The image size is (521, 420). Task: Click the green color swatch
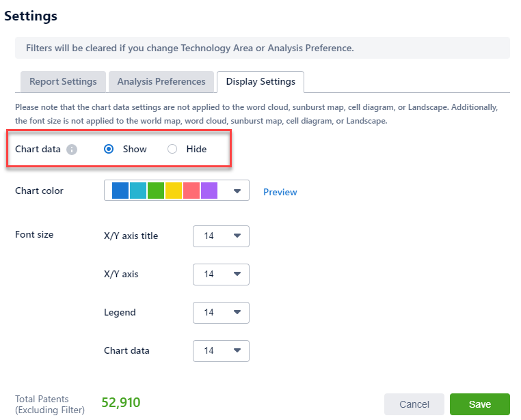coord(156,191)
